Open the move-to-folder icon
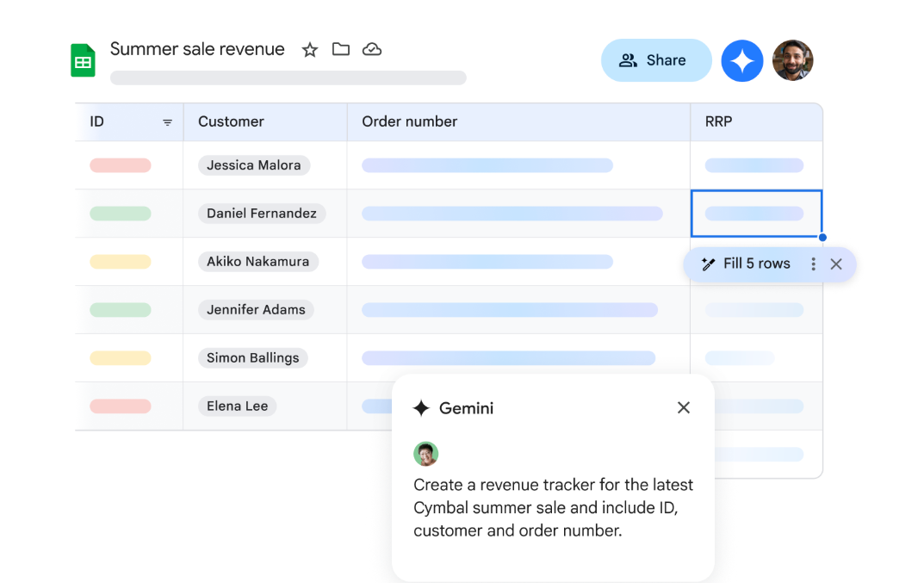Image resolution: width=924 pixels, height=583 pixels. pos(341,49)
